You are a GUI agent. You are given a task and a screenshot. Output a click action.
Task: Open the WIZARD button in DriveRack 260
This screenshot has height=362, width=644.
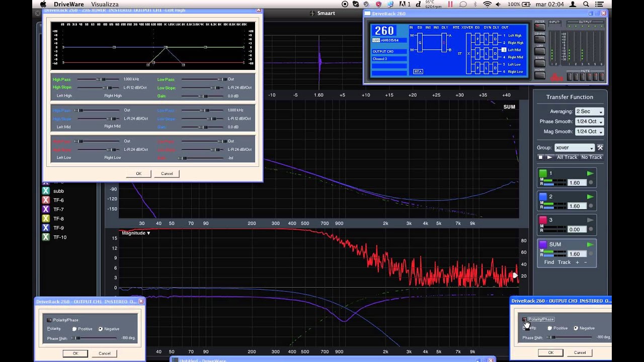coord(540,75)
